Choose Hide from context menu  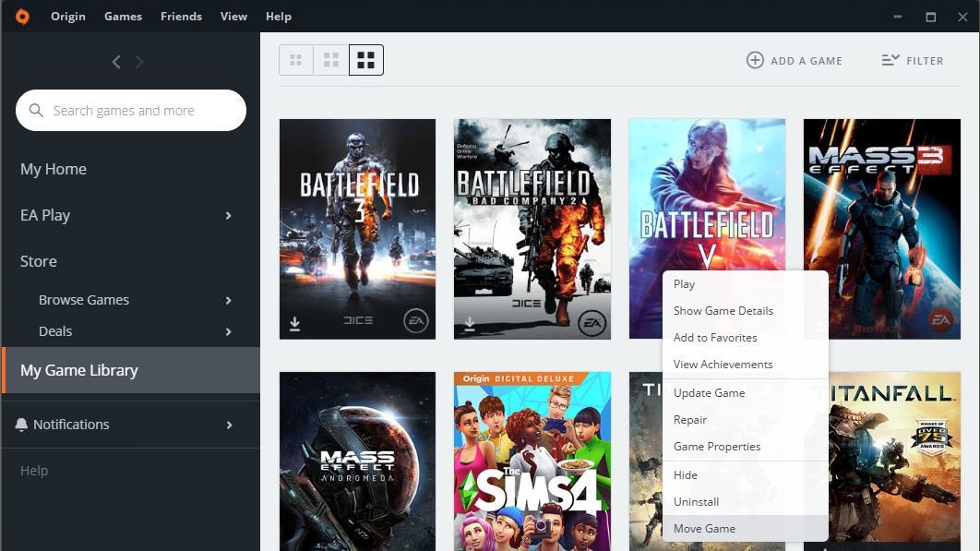[x=745, y=475]
